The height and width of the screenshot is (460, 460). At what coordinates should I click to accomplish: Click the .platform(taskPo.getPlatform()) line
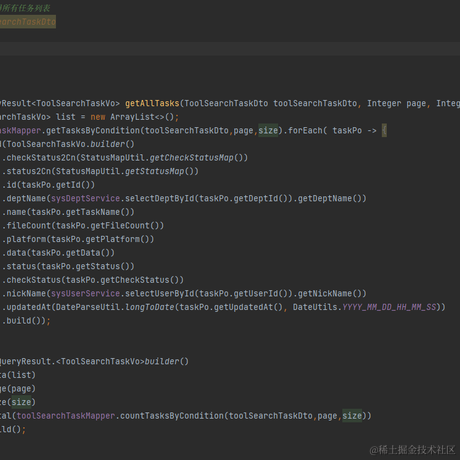(x=78, y=239)
